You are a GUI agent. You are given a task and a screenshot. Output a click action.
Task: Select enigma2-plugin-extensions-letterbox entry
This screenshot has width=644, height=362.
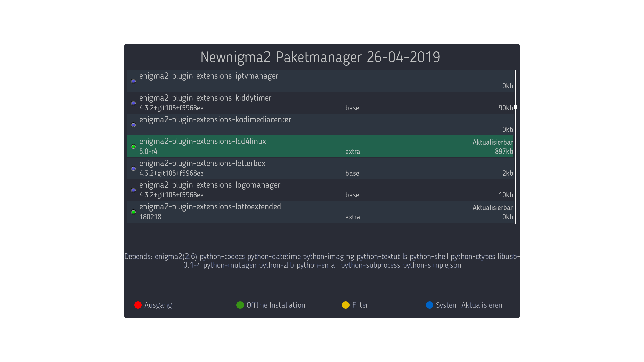tap(320, 168)
